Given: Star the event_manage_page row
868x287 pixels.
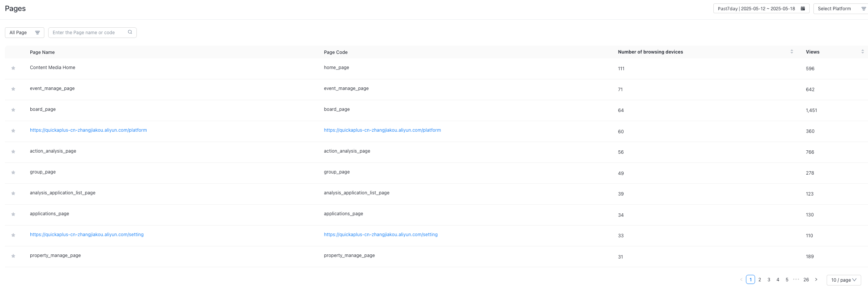Looking at the screenshot, I should coord(13,89).
